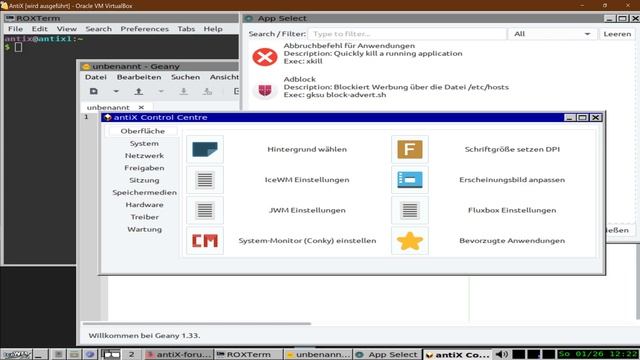Open the View menu in ROXTerm

click(x=67, y=29)
